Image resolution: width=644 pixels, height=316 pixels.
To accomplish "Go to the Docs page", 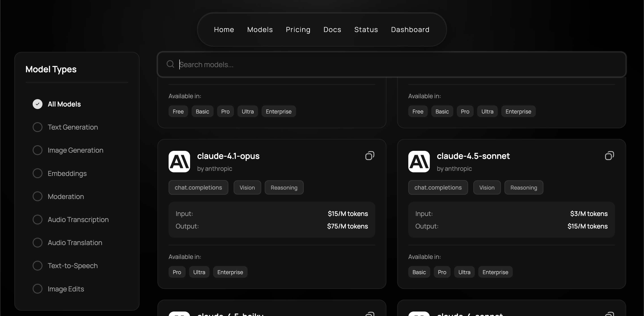I will (x=332, y=30).
